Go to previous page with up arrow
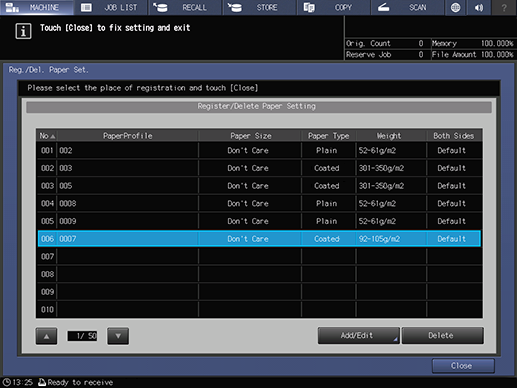517x388 pixels. click(46, 336)
